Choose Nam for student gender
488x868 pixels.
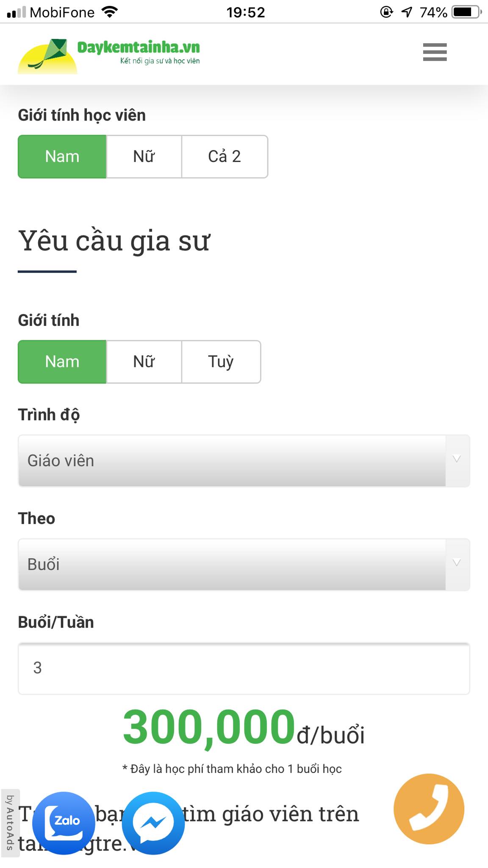coord(62,156)
